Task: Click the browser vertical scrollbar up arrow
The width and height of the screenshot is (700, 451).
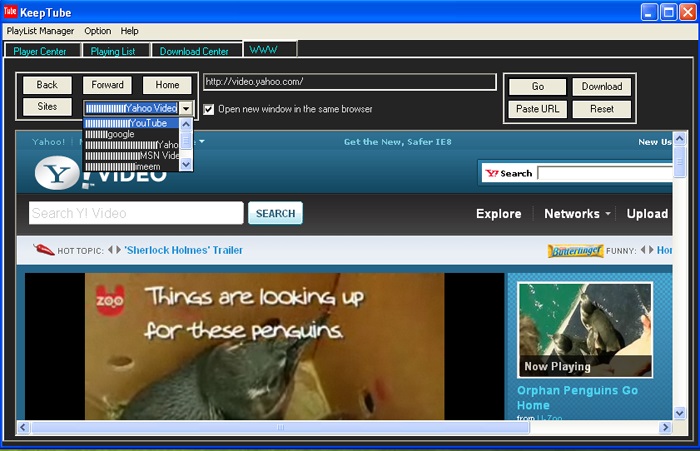Action: pos(679,139)
